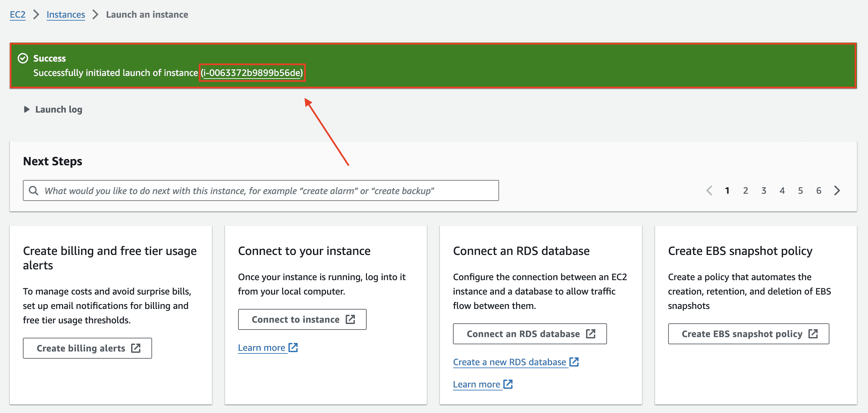Go back with the left pagination chevron
Viewport: 868px width, 413px height.
(x=709, y=190)
